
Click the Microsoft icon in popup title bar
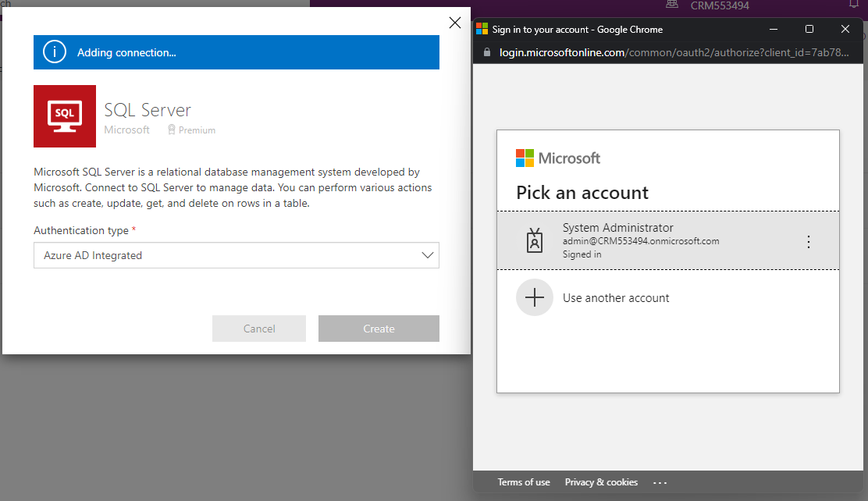(x=482, y=30)
